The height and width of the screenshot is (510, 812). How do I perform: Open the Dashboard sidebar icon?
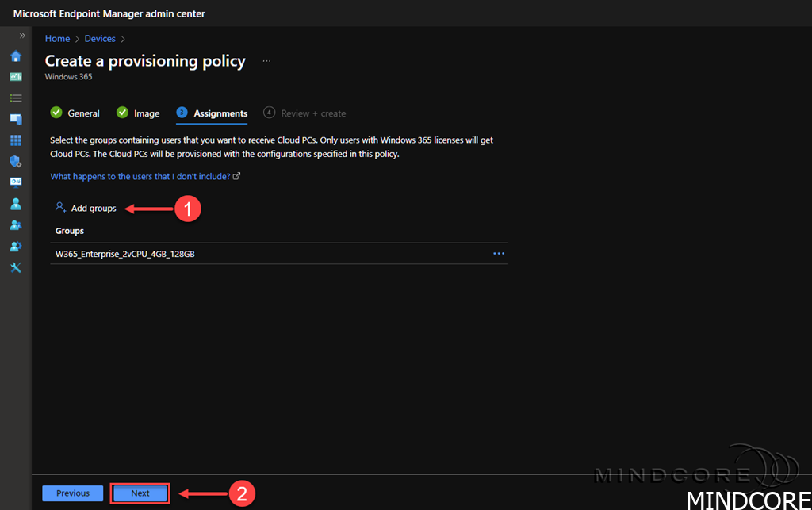[15, 77]
